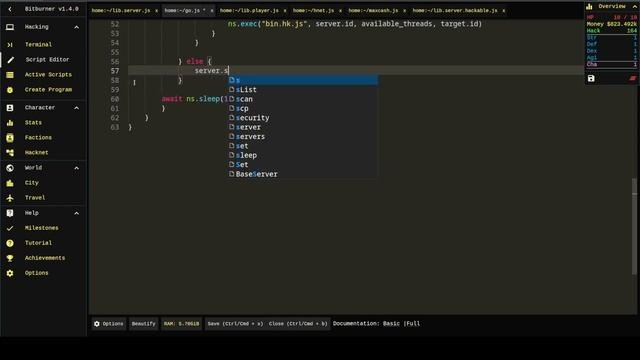Click the editor vertical scrollbar thumb

click(634, 227)
